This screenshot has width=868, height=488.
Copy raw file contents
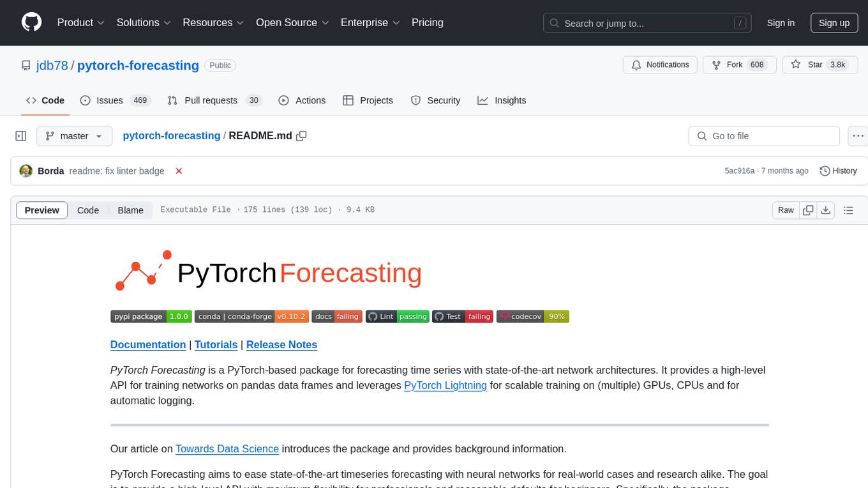coord(809,210)
